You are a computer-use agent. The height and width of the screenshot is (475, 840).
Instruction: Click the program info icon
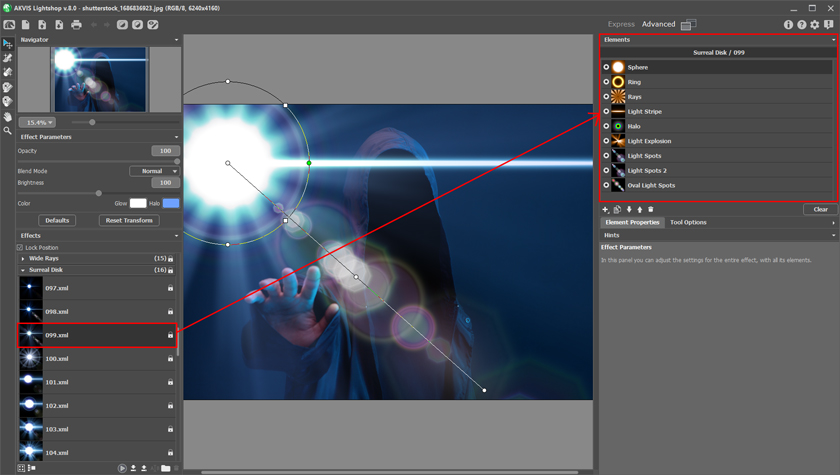tap(789, 25)
